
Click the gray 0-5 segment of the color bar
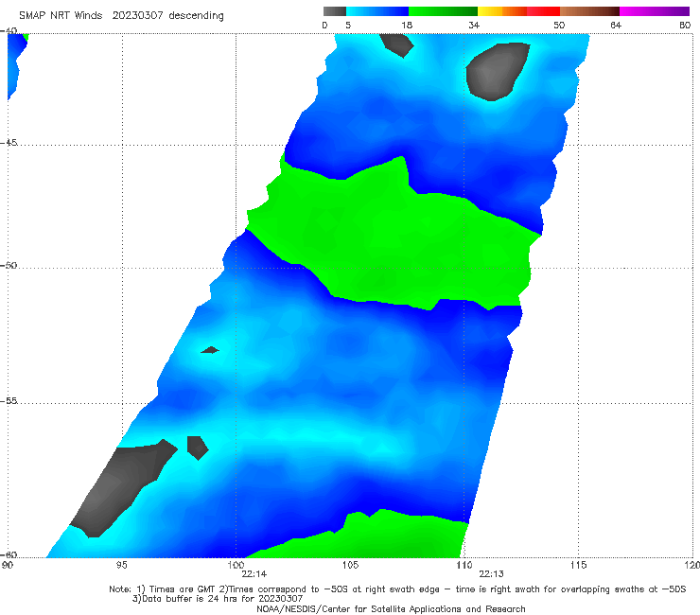coord(335,11)
